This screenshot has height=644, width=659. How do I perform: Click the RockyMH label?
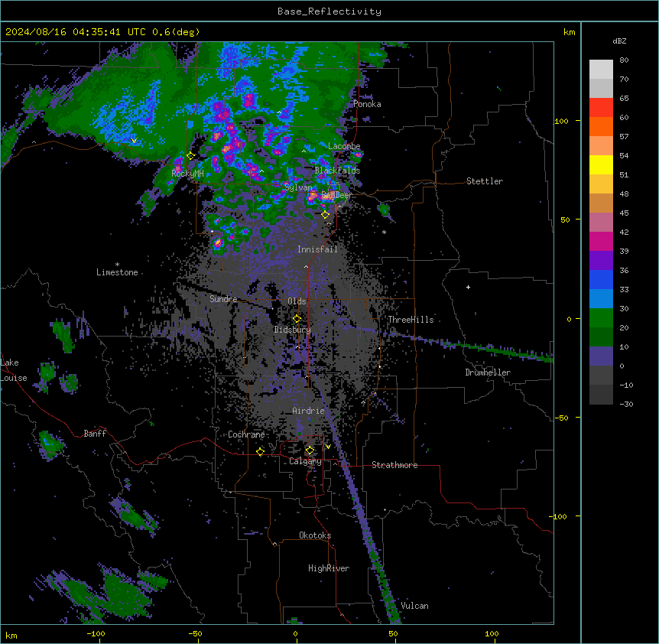point(187,174)
